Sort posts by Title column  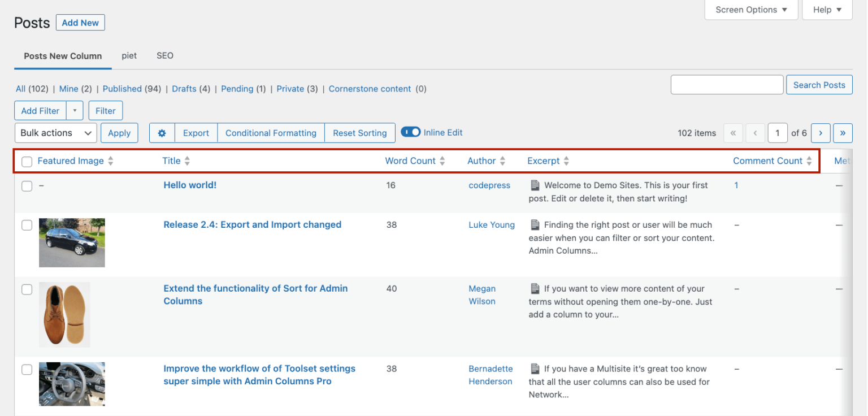pos(171,161)
